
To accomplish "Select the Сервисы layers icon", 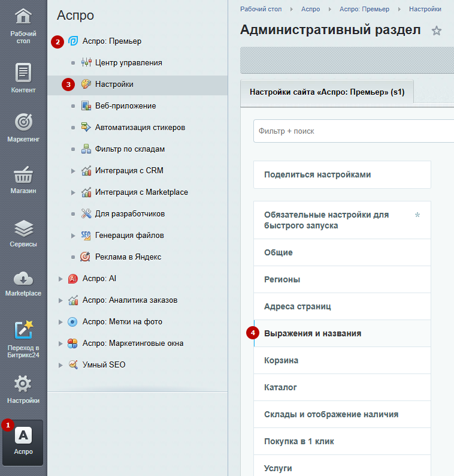I will (23, 228).
